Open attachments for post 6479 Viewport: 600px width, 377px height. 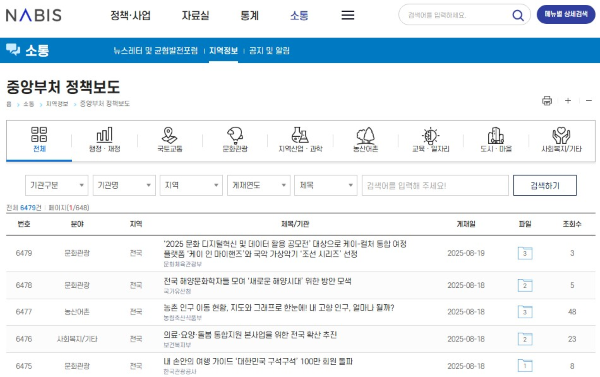click(x=525, y=253)
